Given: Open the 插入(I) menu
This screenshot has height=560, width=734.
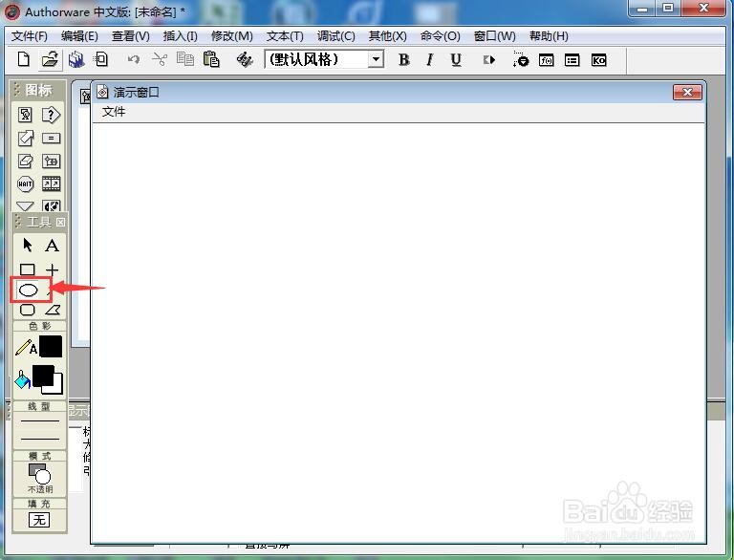Looking at the screenshot, I should pyautogui.click(x=181, y=36).
